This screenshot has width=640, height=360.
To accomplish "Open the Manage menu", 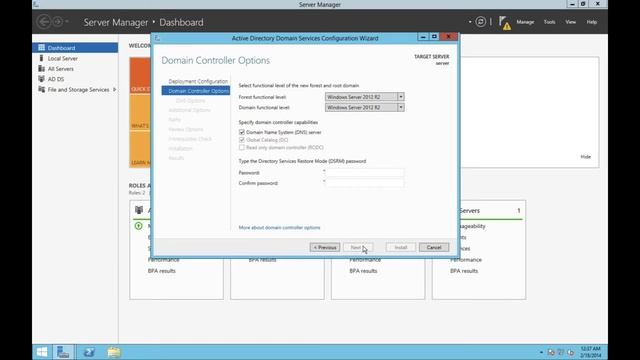I will pyautogui.click(x=525, y=22).
